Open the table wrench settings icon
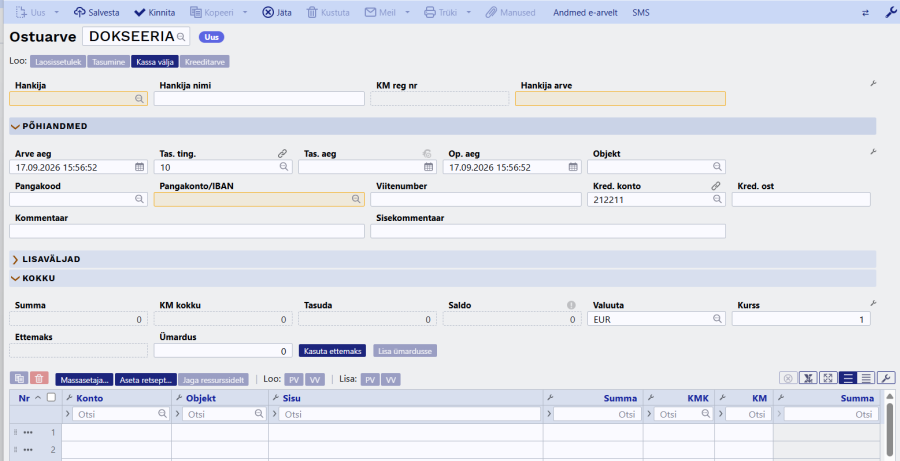 click(x=886, y=378)
